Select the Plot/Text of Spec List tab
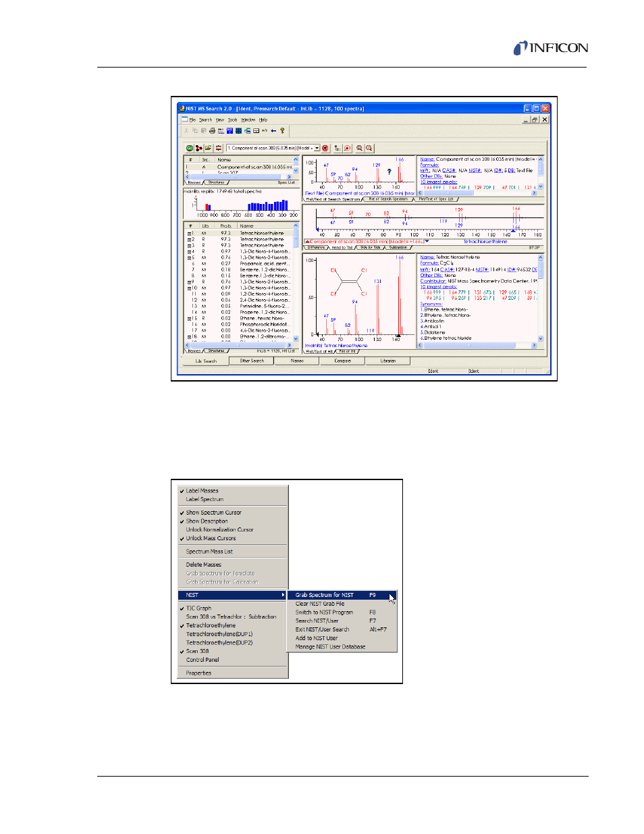The height and width of the screenshot is (834, 644). point(437,199)
